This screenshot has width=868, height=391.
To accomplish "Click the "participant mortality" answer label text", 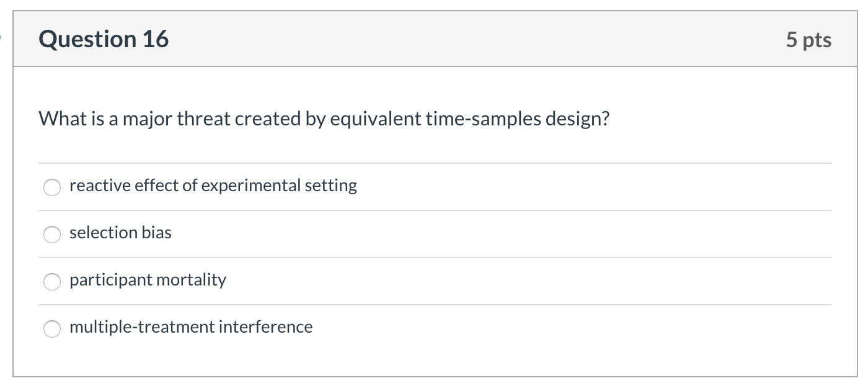I will (x=148, y=280).
